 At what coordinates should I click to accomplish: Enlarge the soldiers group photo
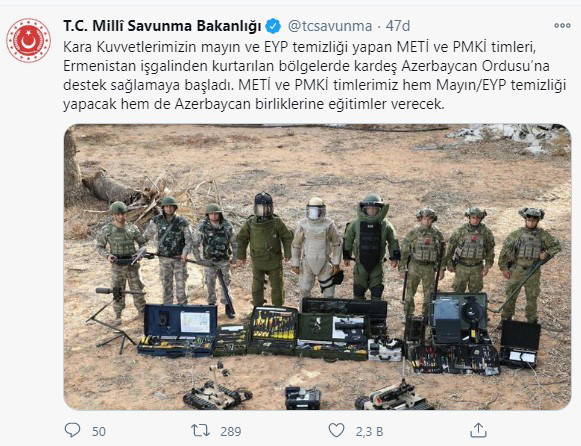317,267
